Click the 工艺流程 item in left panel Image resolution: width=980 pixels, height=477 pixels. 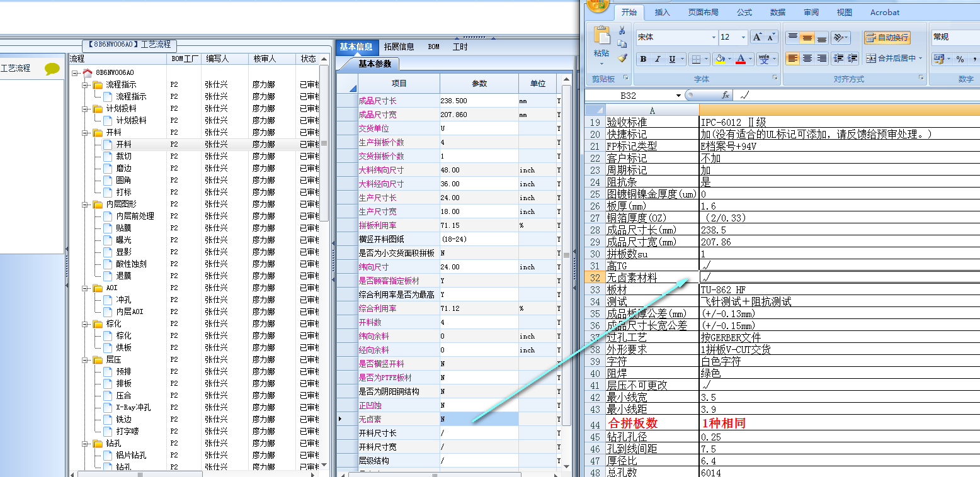click(15, 68)
